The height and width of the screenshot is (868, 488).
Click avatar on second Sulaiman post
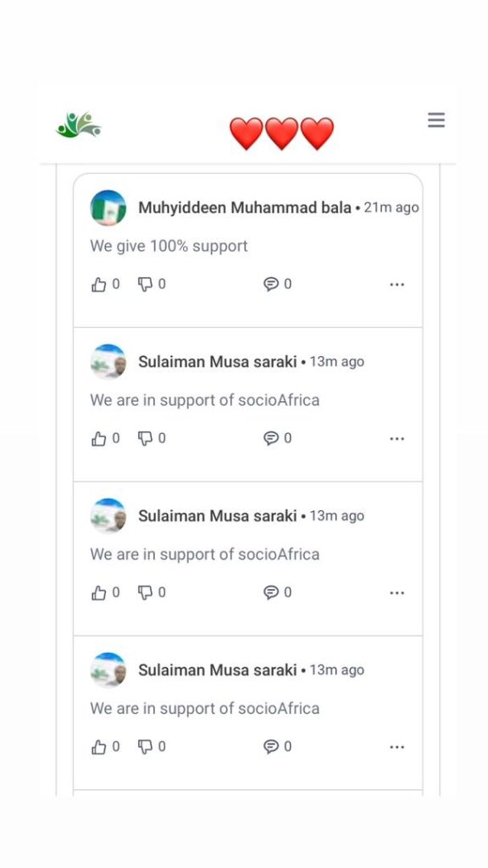click(108, 516)
